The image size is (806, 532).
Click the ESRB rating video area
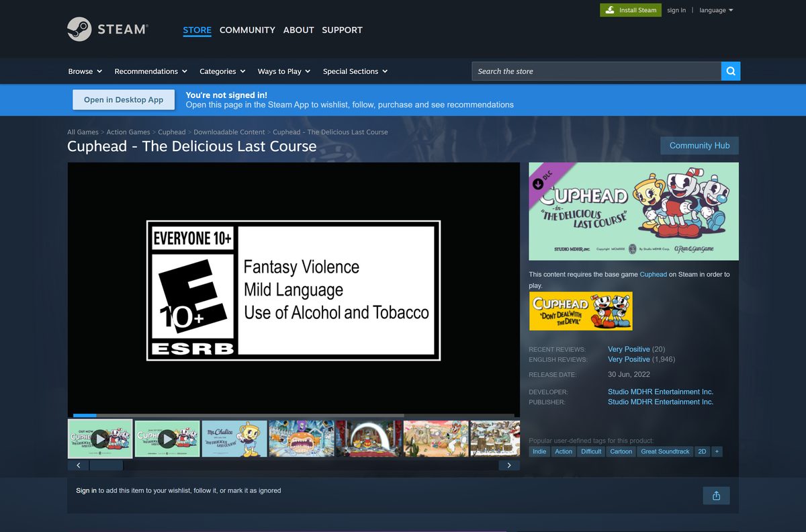[x=294, y=290]
